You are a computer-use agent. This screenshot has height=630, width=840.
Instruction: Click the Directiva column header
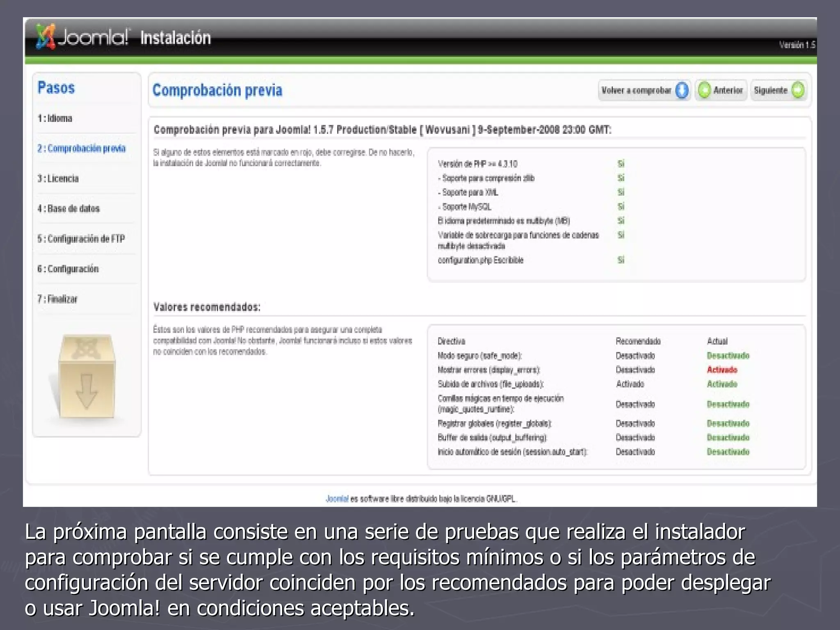[451, 341]
